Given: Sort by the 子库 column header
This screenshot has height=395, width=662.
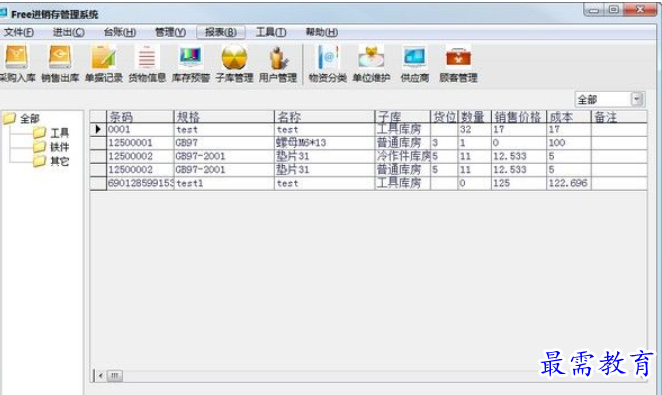Looking at the screenshot, I should pyautogui.click(x=403, y=117).
